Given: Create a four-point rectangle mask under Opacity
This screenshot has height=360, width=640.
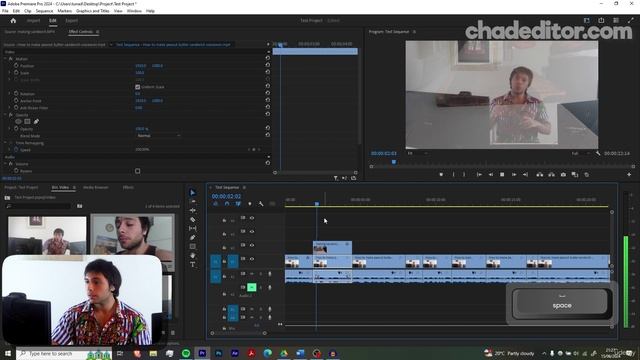Looking at the screenshot, I should 27,121.
